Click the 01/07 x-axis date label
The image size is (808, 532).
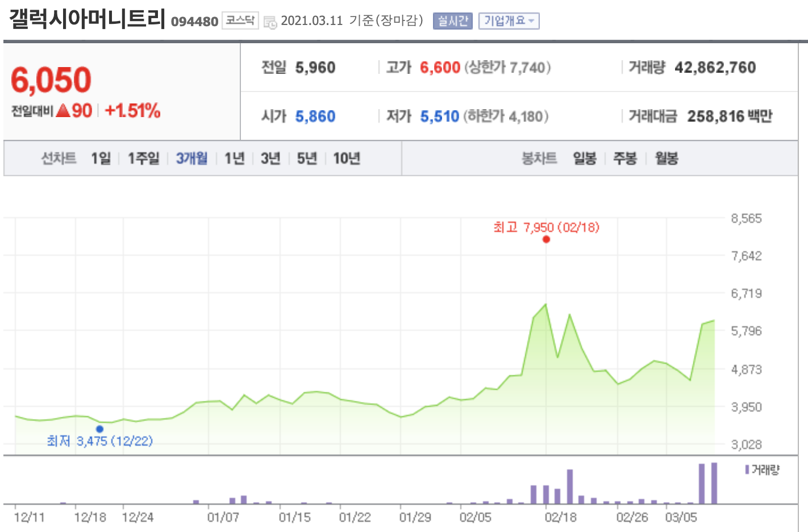223,517
